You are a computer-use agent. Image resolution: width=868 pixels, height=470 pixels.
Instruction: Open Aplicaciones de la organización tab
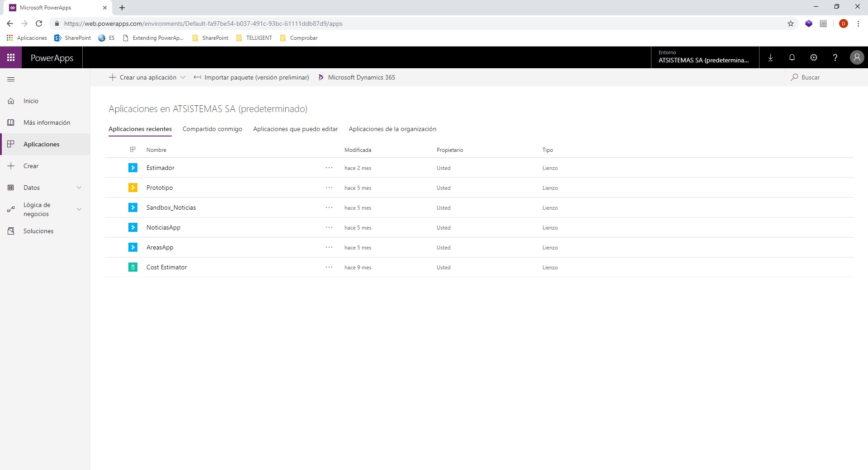[x=392, y=129]
